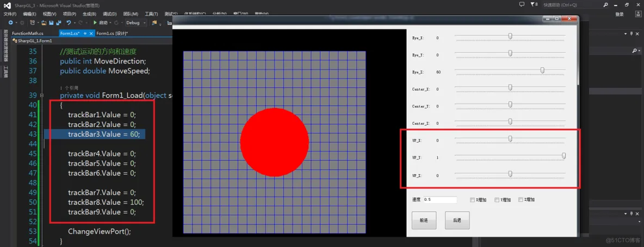Screen dimensions: 644x247
Task: Click the code line trackBar8.Value = 100
Action: (x=106, y=202)
